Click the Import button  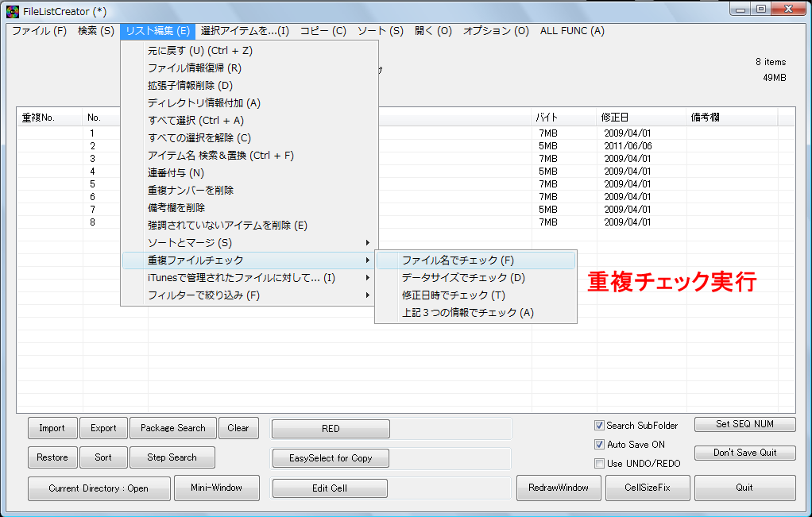(52, 427)
